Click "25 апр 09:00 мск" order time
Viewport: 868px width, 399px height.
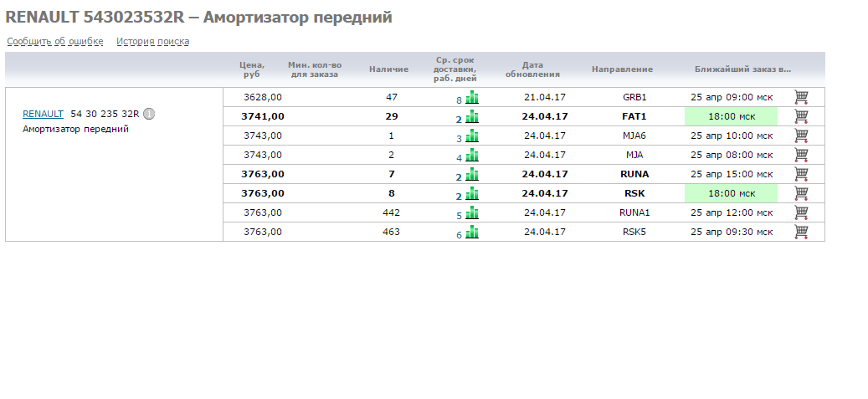[732, 97]
